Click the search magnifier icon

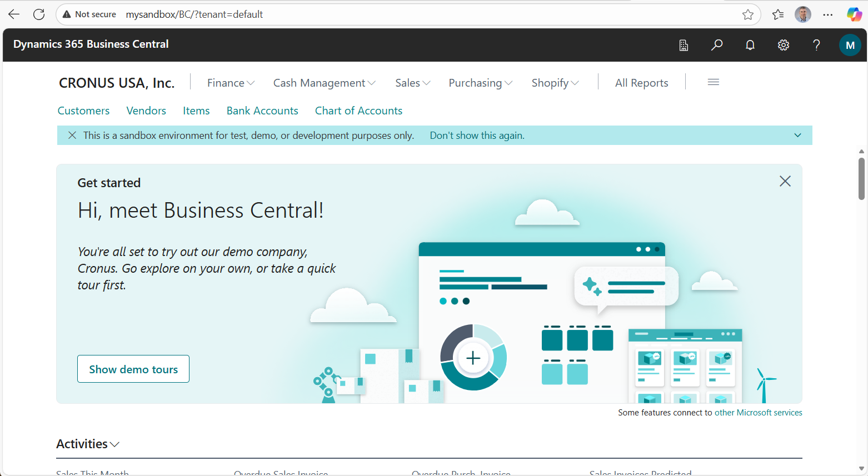pos(717,45)
